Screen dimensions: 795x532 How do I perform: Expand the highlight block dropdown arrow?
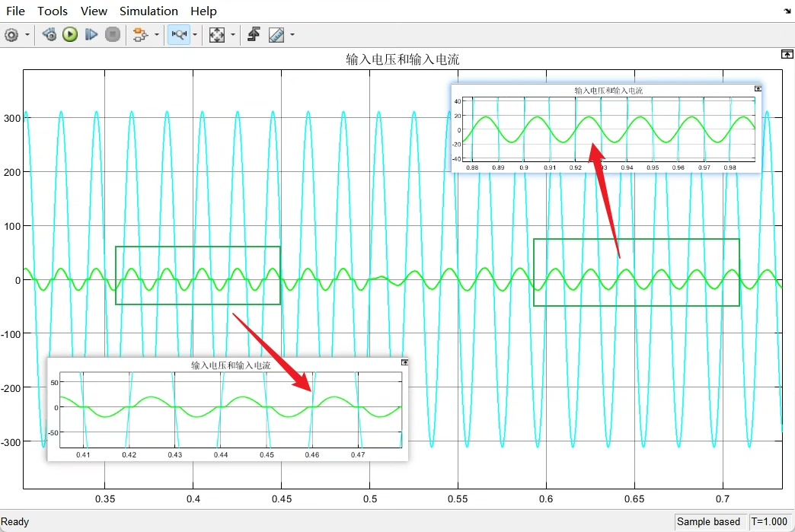157,34
